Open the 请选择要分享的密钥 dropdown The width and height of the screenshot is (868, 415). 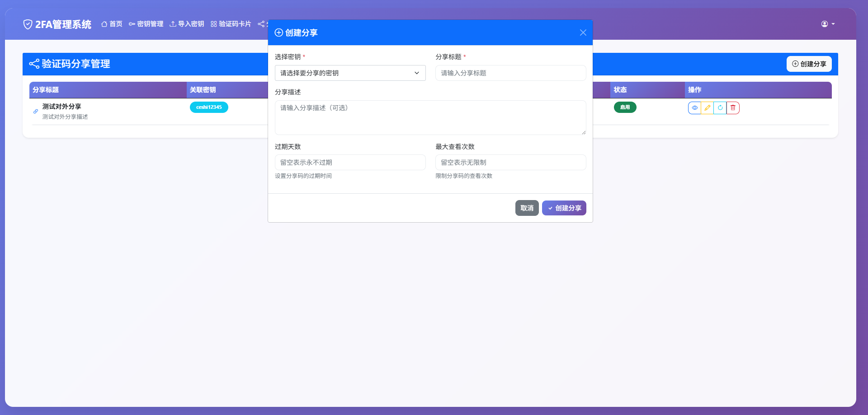point(350,73)
